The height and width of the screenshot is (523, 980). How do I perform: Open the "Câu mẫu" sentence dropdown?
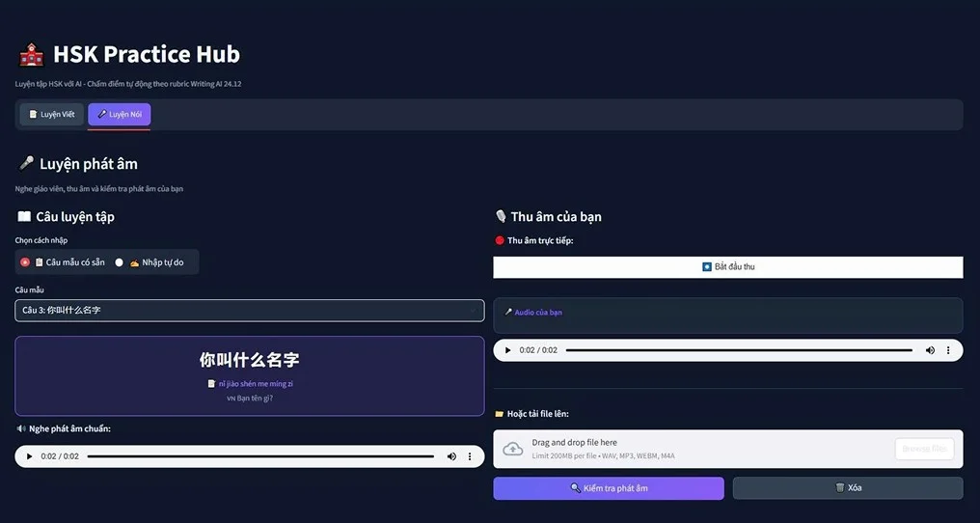249,311
